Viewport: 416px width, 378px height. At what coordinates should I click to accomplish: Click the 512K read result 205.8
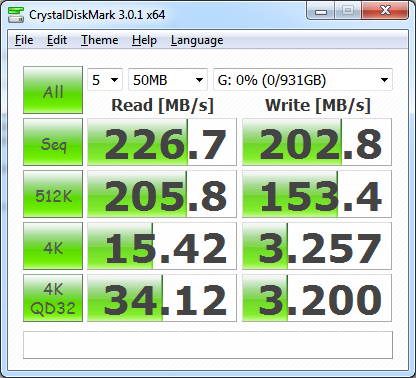(x=162, y=194)
